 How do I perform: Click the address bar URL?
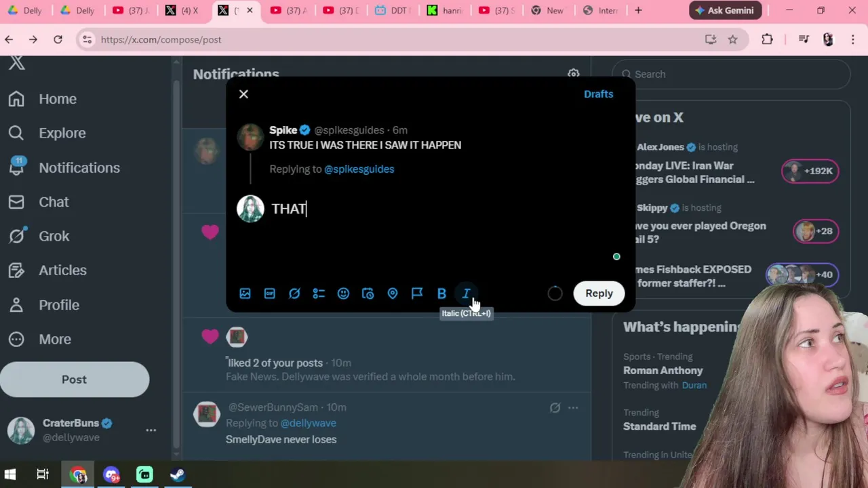point(161,39)
